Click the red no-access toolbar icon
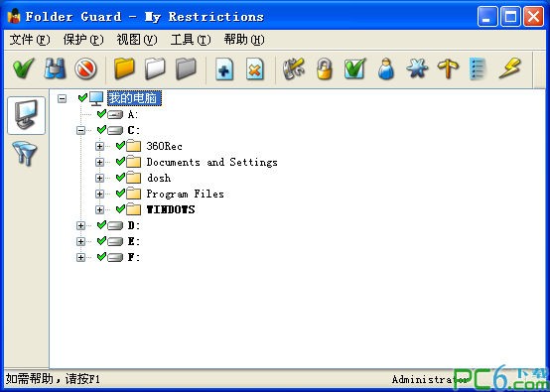The width and height of the screenshot is (550, 392). [85, 68]
